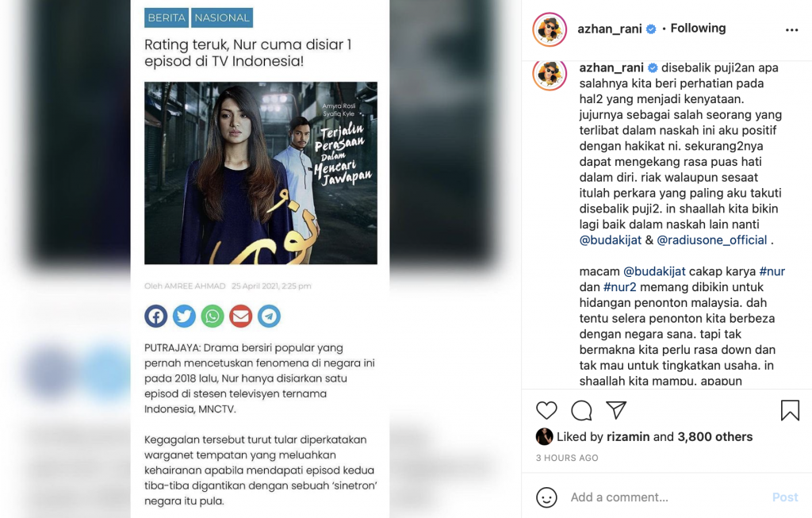Open azhan_rani profile picture in header
Image resolution: width=812 pixels, height=518 pixels.
click(x=550, y=29)
